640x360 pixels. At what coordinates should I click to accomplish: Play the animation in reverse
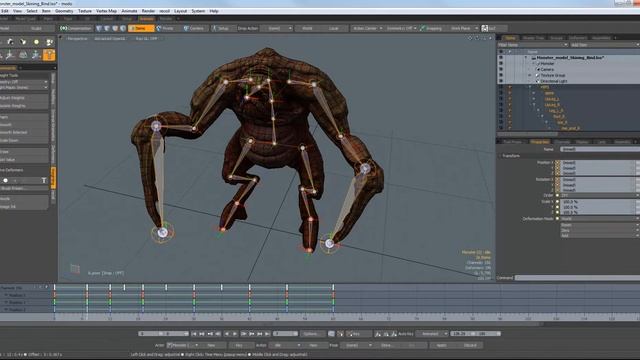pos(227,334)
